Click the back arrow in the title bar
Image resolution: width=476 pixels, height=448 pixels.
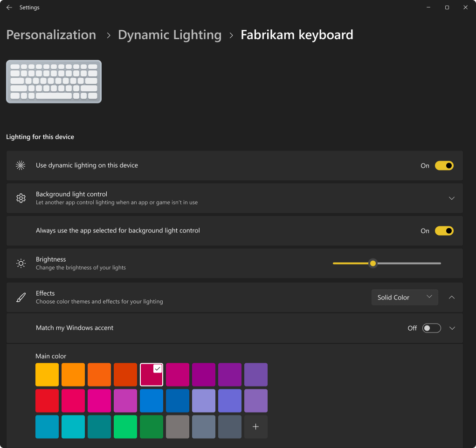9,7
